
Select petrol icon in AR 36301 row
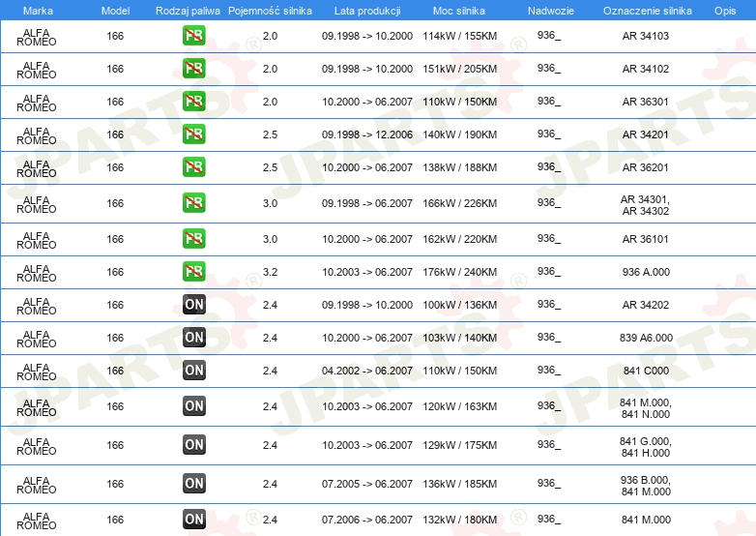(x=193, y=102)
